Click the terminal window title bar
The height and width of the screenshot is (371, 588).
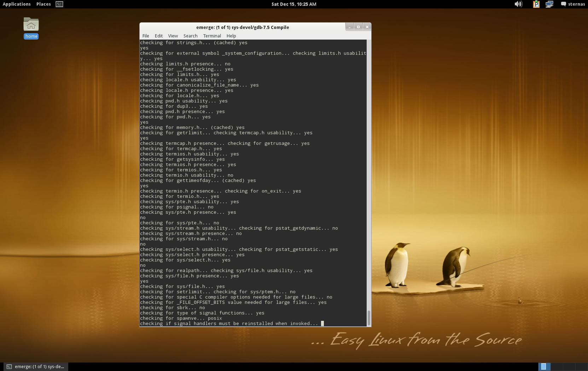point(243,27)
